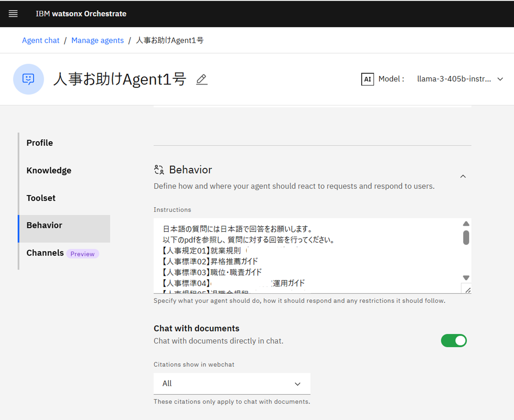Click the instructions scrollbar up arrow
Screen dimensions: 514x420
(466, 224)
